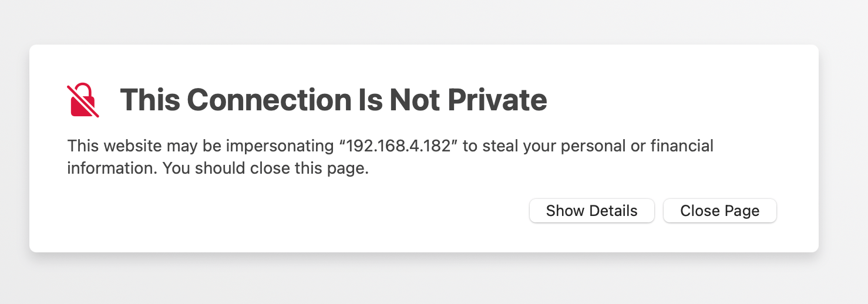
Task: Click the word "financial" in the warning text
Action: tap(682, 146)
